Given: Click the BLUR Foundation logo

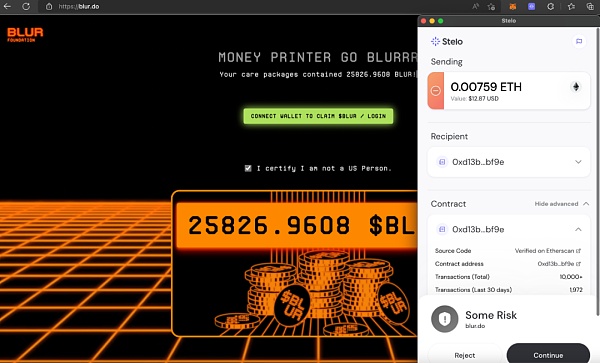Looking at the screenshot, I should [25, 34].
